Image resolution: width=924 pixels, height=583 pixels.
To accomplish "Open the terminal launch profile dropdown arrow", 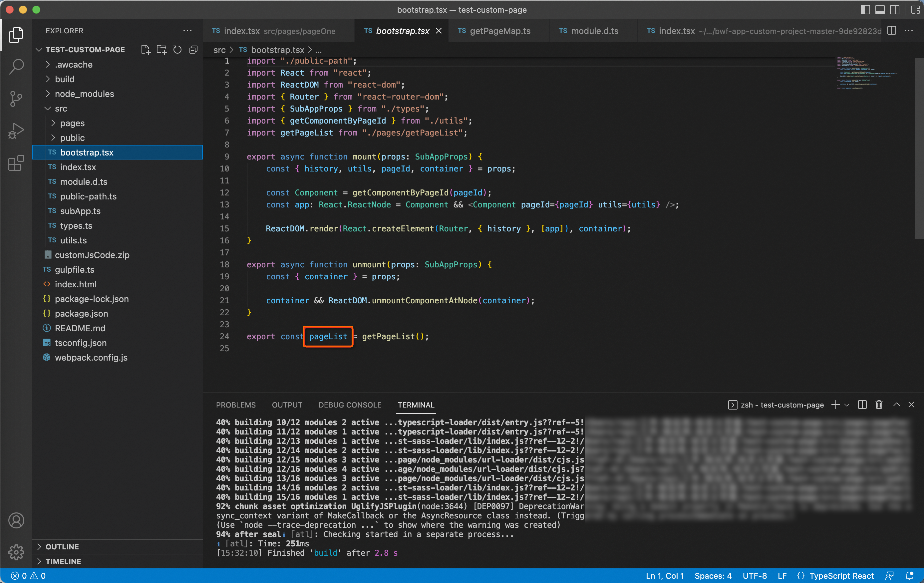I will coord(847,405).
